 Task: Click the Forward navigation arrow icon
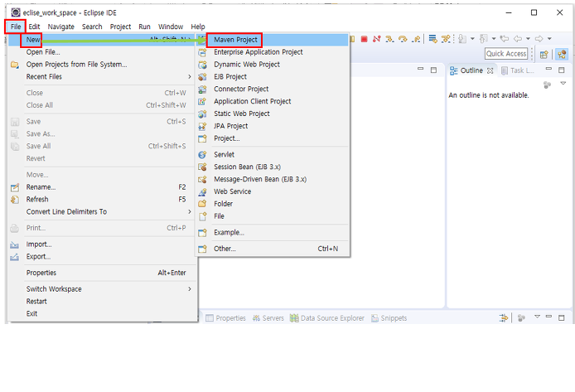[539, 38]
